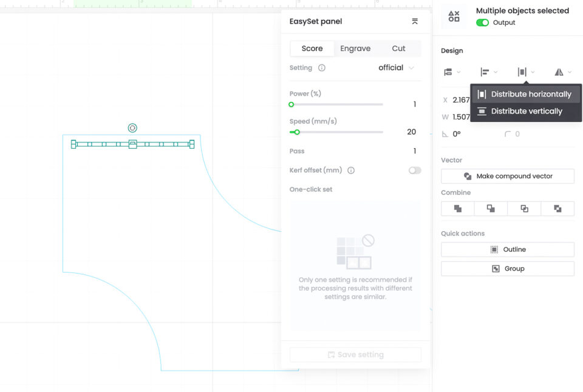The width and height of the screenshot is (583, 392).
Task: Choose Distribute vertically option
Action: point(525,111)
